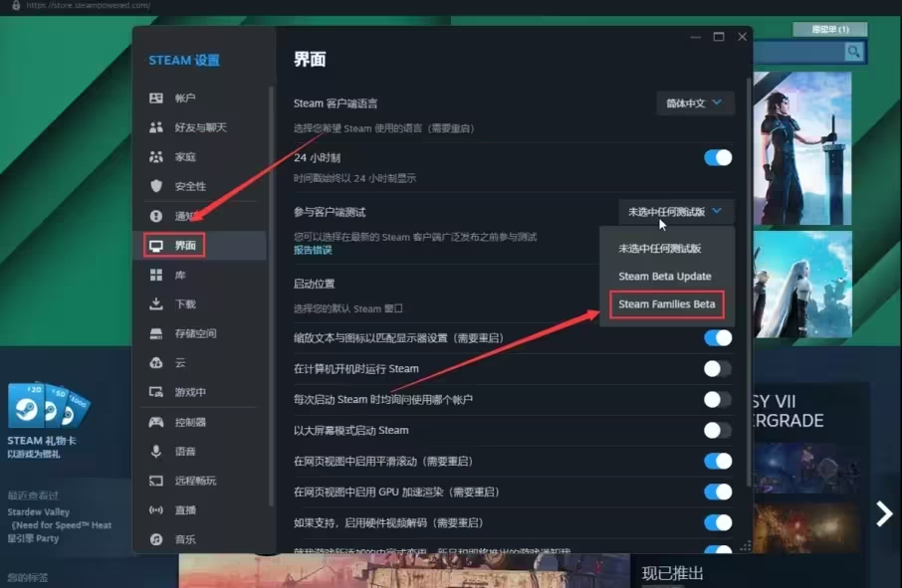Toggle scale text and icons (缩放文本与图标) switch

click(x=718, y=338)
